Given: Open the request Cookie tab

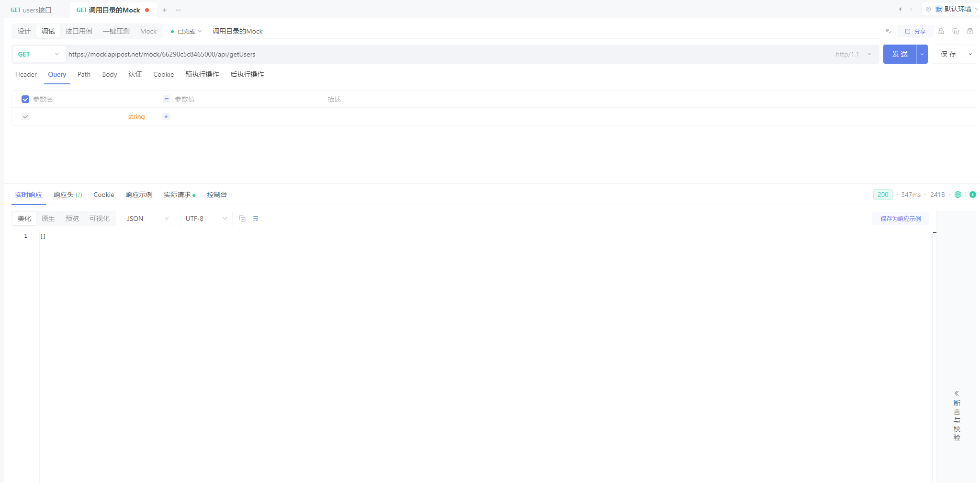Looking at the screenshot, I should [x=164, y=74].
